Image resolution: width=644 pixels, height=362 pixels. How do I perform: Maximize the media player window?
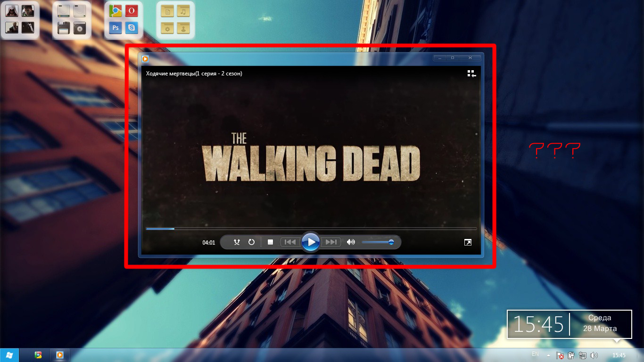(453, 58)
